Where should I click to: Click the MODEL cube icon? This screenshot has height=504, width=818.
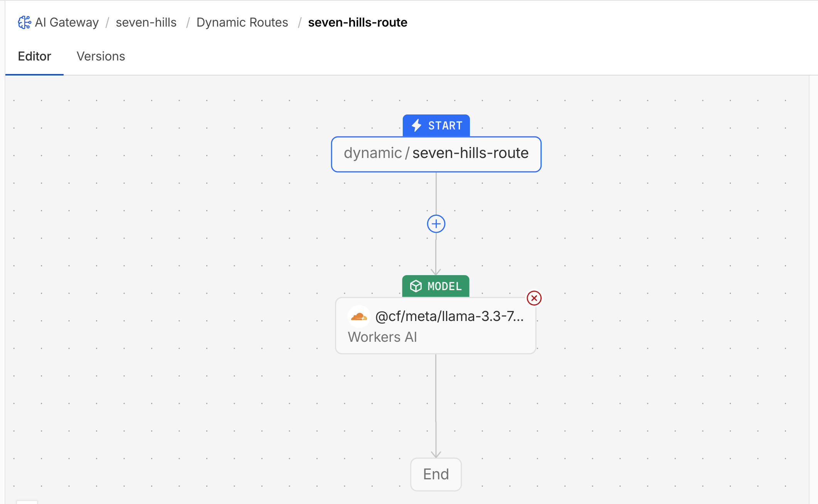416,286
